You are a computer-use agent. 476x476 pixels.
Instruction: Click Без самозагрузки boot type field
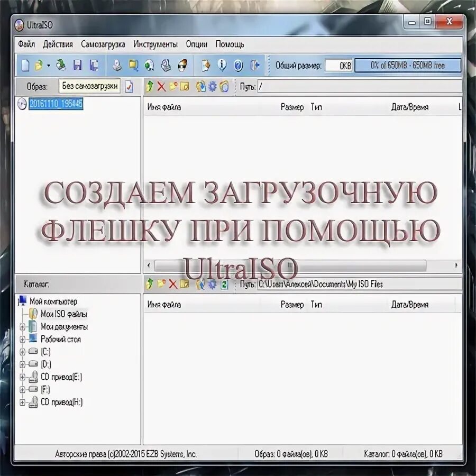(89, 86)
